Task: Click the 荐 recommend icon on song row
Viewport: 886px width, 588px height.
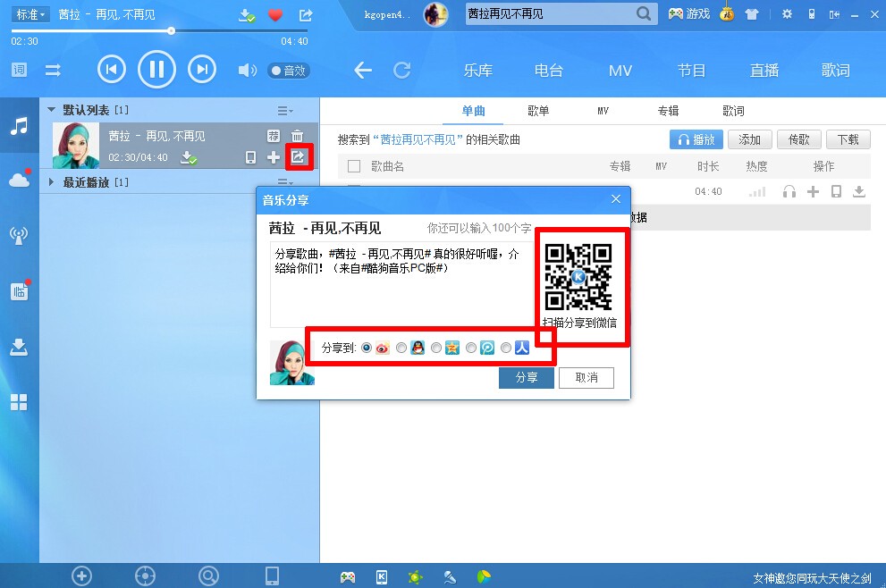Action: [x=273, y=136]
